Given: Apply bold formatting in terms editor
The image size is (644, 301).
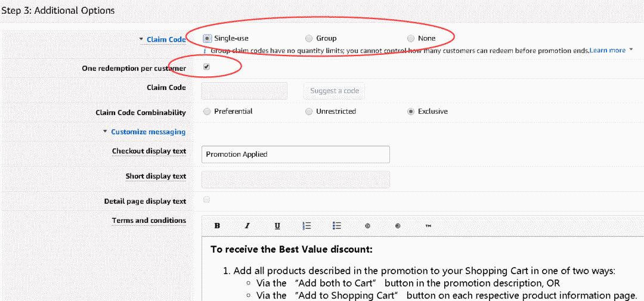Looking at the screenshot, I should click(217, 226).
